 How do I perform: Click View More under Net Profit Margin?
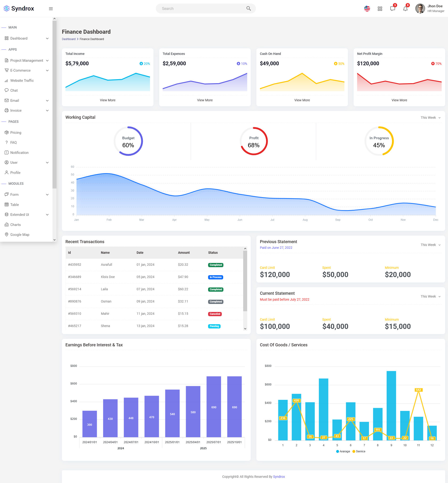click(x=399, y=100)
